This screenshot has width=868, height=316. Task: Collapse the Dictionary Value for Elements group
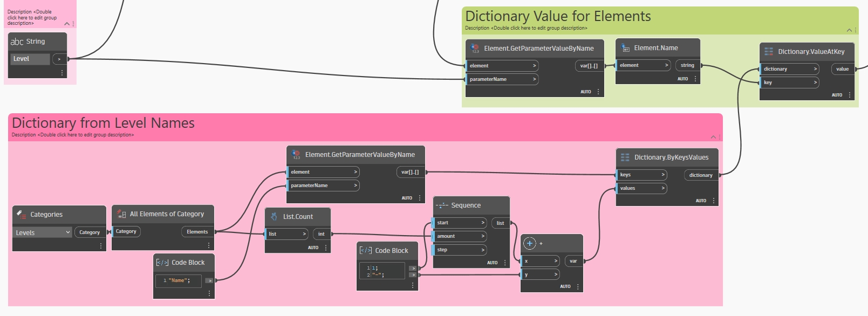point(849,30)
